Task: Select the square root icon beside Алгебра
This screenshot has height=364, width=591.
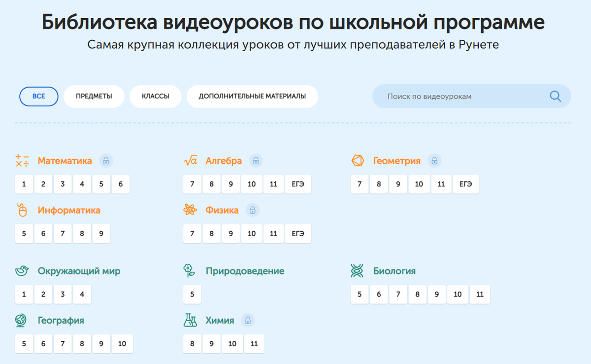Action: [192, 160]
